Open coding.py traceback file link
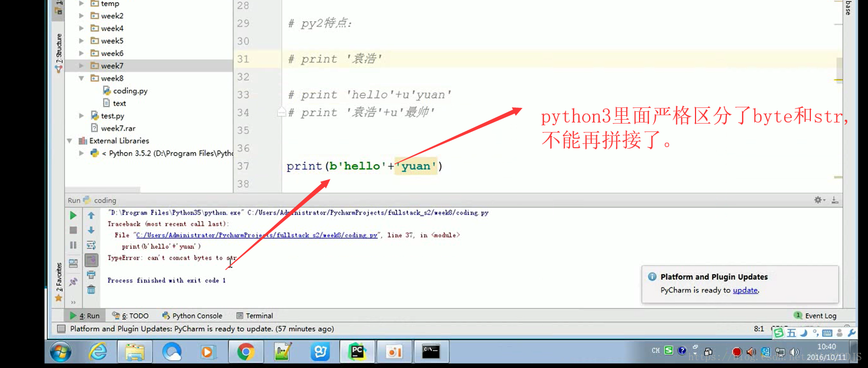Viewport: 868px width, 368px height. click(x=256, y=235)
